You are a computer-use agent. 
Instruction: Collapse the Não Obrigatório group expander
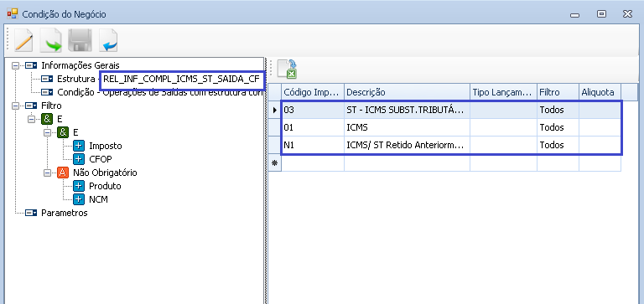pos(47,173)
